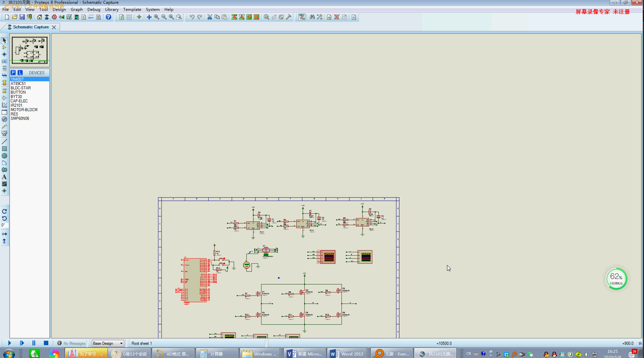Select the 2D Graphics Circle tool
644x358 pixels.
point(4,156)
